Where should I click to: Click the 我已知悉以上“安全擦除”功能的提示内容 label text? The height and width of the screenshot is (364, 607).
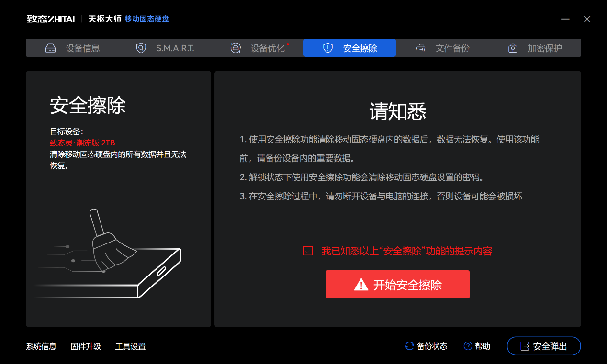(x=407, y=251)
